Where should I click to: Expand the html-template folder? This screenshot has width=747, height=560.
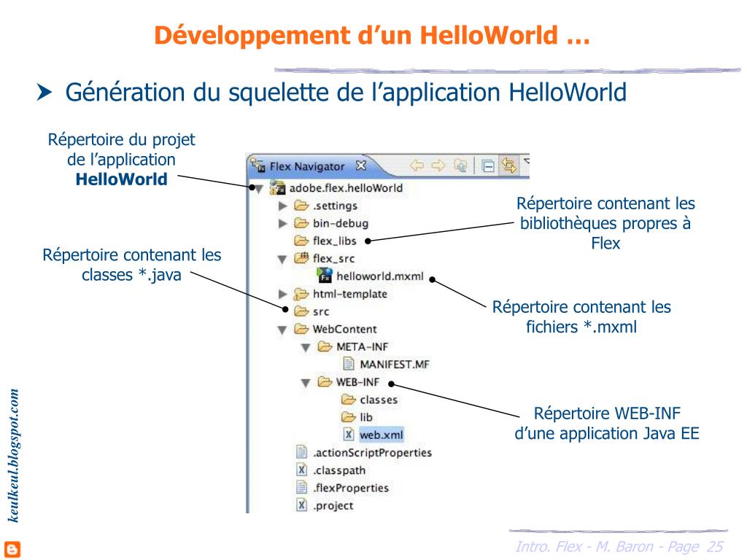[x=282, y=294]
